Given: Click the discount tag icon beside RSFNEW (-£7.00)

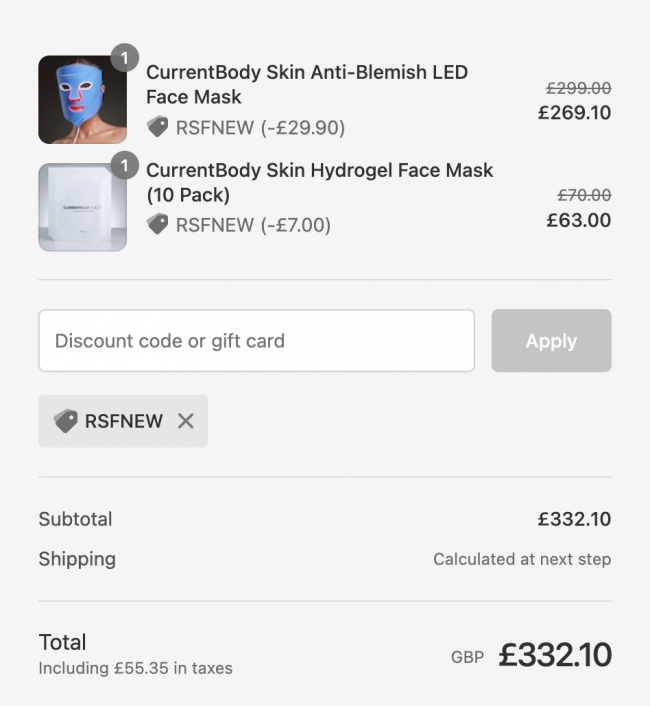Looking at the screenshot, I should pyautogui.click(x=158, y=225).
